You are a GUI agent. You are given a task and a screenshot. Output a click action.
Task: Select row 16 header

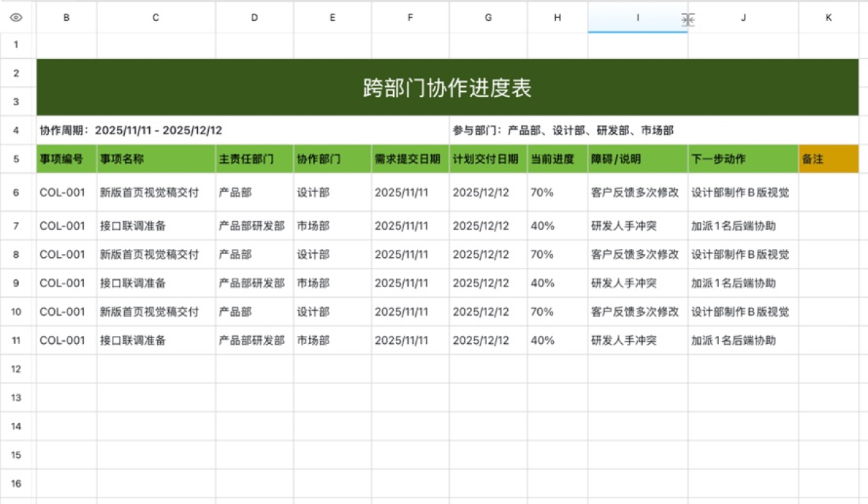16,484
